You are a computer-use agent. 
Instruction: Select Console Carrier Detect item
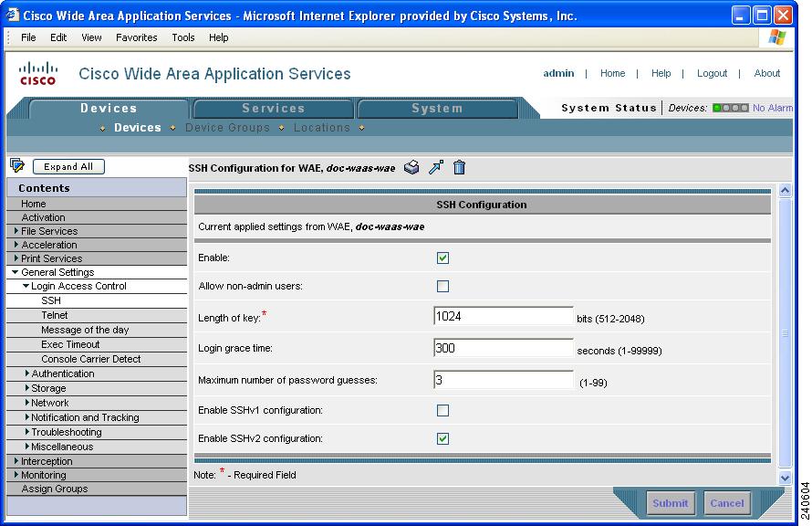point(91,359)
